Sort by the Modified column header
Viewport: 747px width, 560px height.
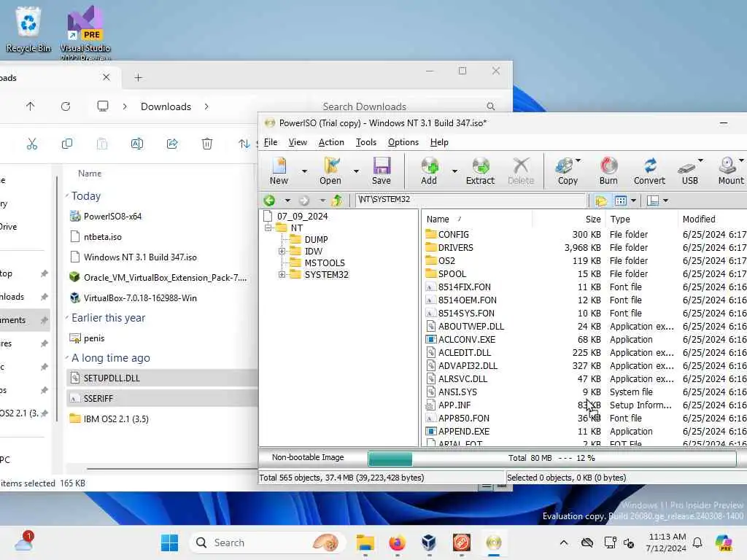coord(712,219)
